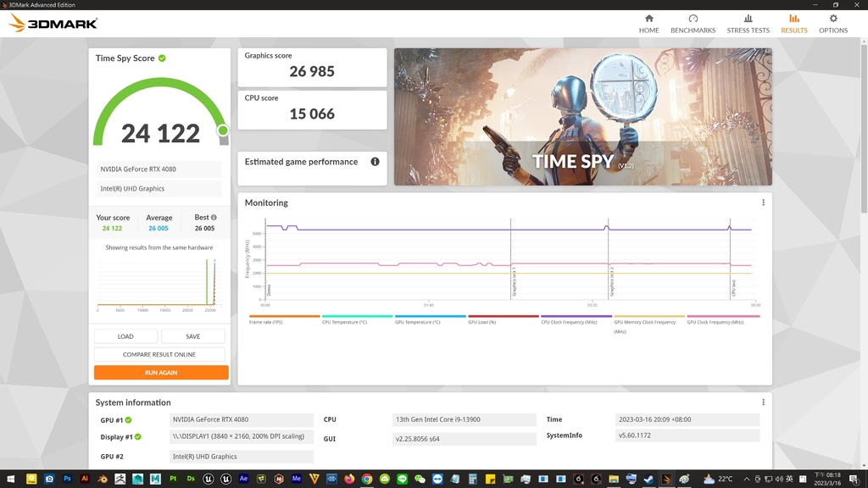Click the LOAD button
Viewport: 868px width, 488px height.
[125, 336]
